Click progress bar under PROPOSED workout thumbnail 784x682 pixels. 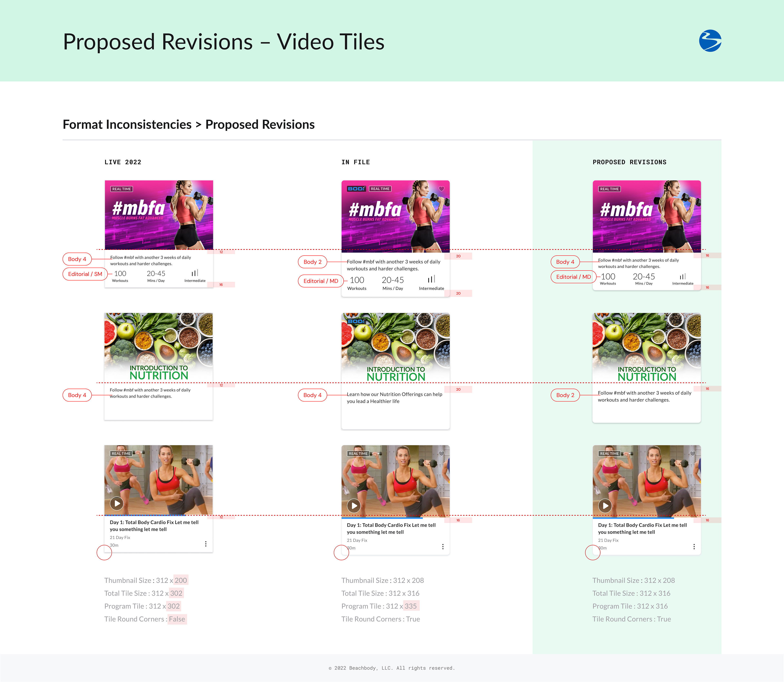click(x=634, y=518)
